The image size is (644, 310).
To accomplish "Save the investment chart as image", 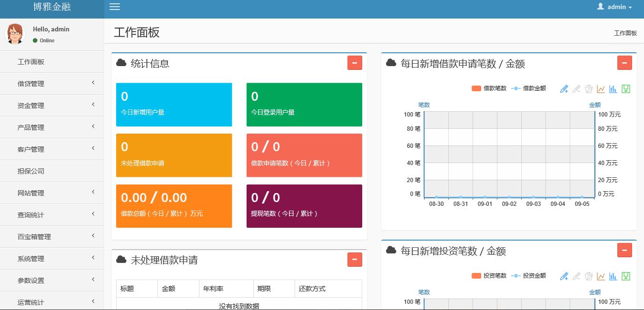I will pyautogui.click(x=626, y=276).
